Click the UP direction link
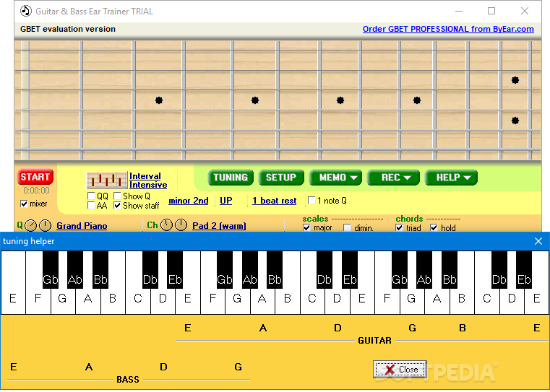The height and width of the screenshot is (392, 550). [226, 201]
